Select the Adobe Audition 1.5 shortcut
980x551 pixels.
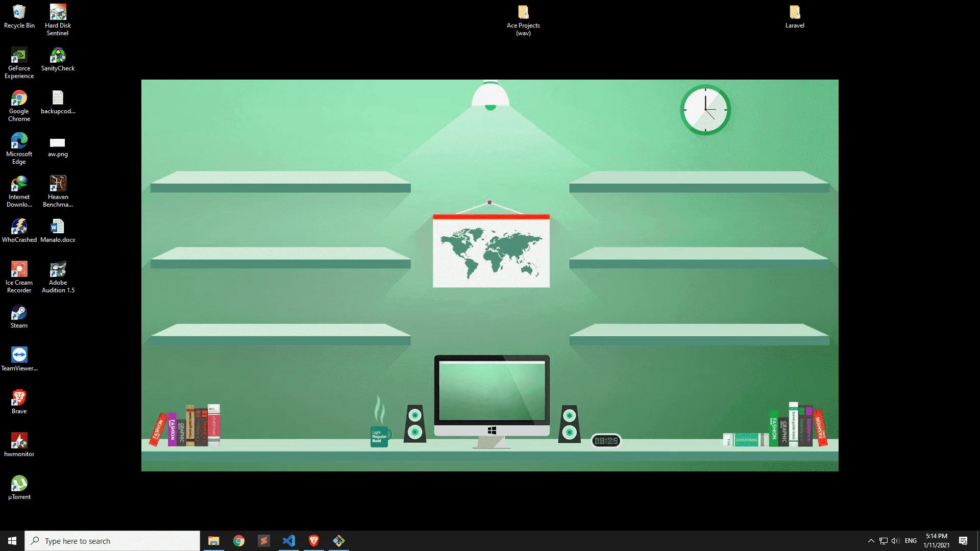pos(58,277)
